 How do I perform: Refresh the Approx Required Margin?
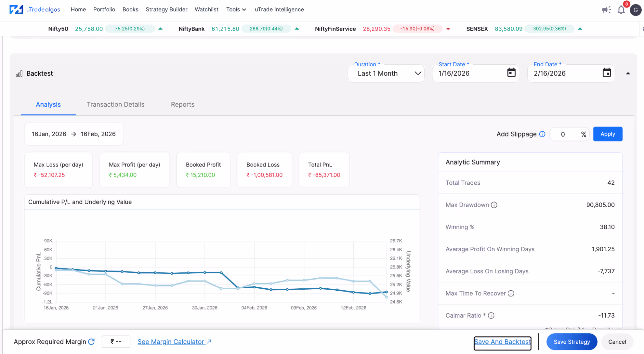[x=91, y=341]
